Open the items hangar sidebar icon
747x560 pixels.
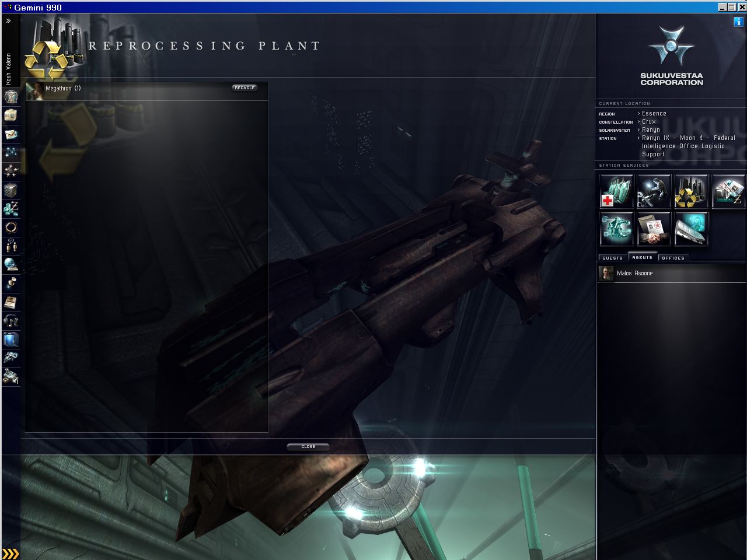(11, 376)
